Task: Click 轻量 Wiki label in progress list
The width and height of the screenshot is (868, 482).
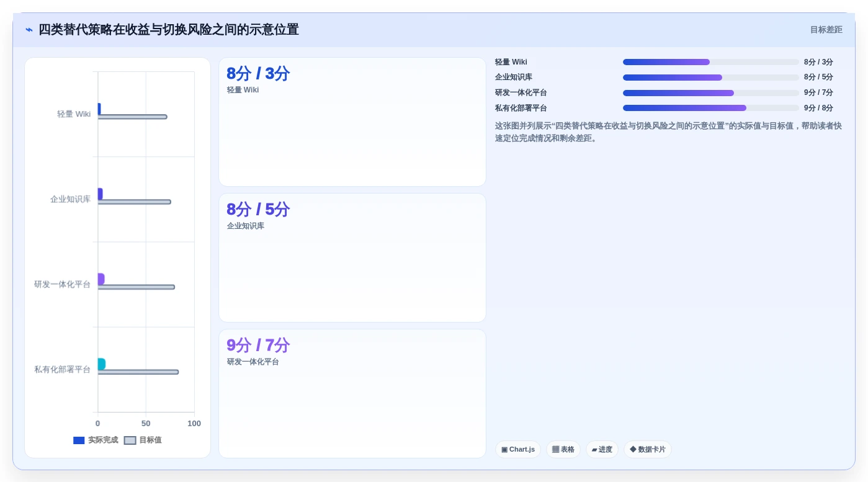Action: click(511, 62)
